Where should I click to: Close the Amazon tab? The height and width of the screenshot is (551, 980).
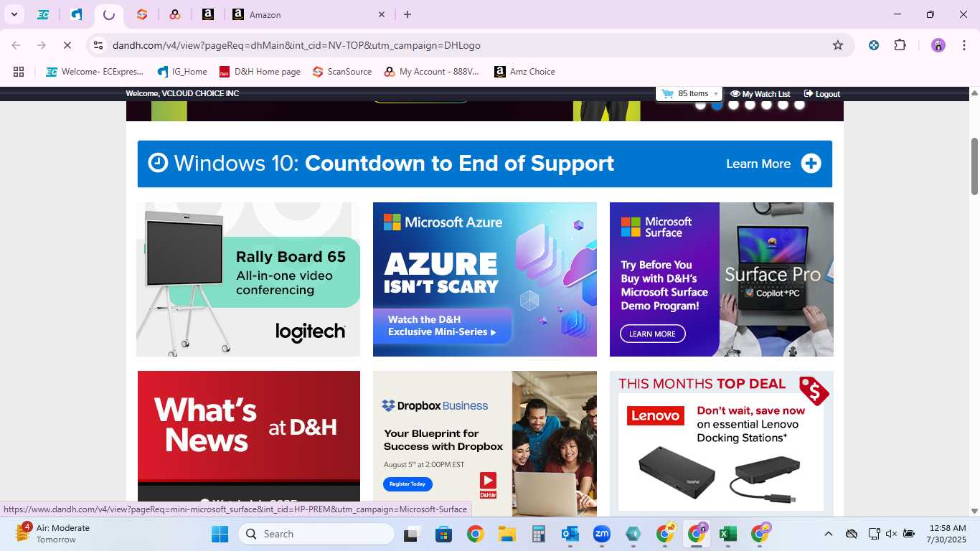[382, 14]
